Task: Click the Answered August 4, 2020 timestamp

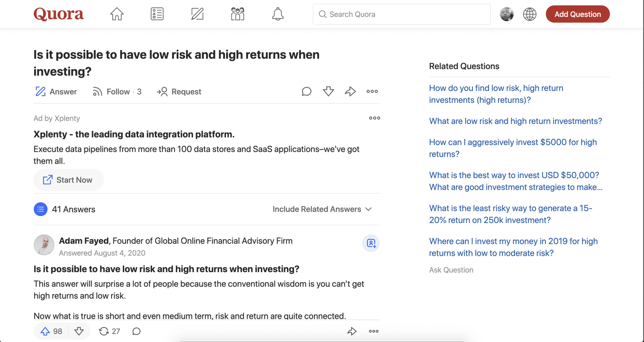Action: click(x=102, y=253)
